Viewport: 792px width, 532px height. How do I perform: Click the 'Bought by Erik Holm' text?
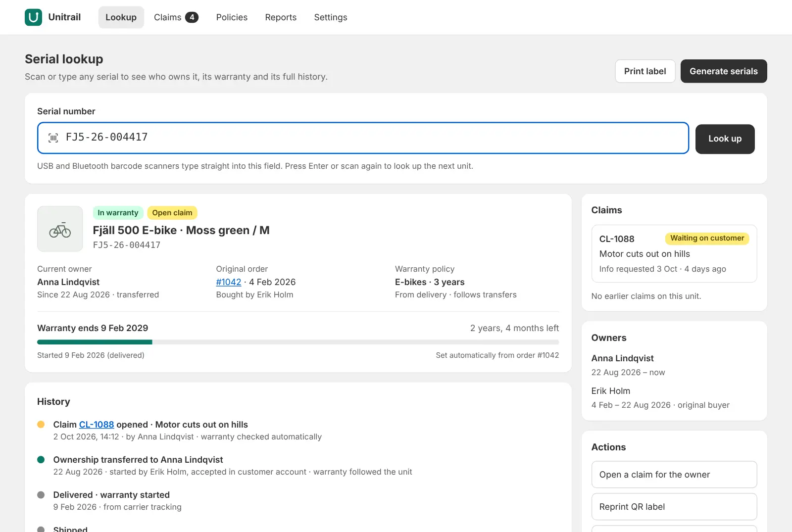tap(254, 295)
